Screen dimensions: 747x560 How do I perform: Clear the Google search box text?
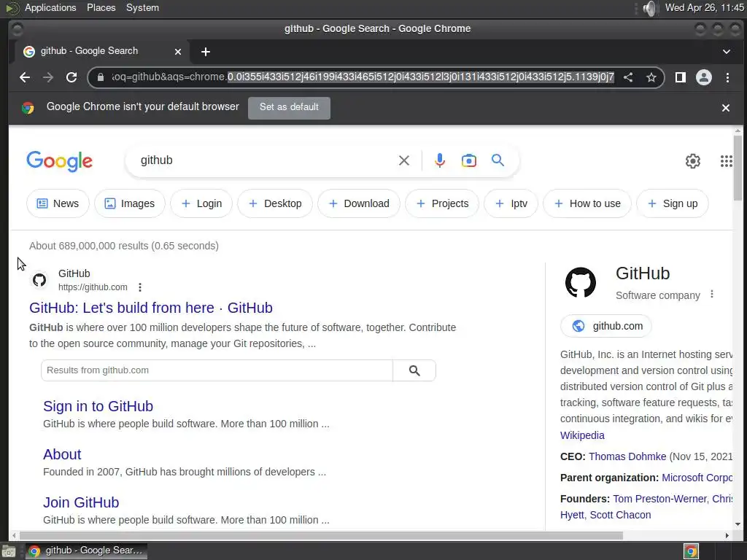[404, 160]
